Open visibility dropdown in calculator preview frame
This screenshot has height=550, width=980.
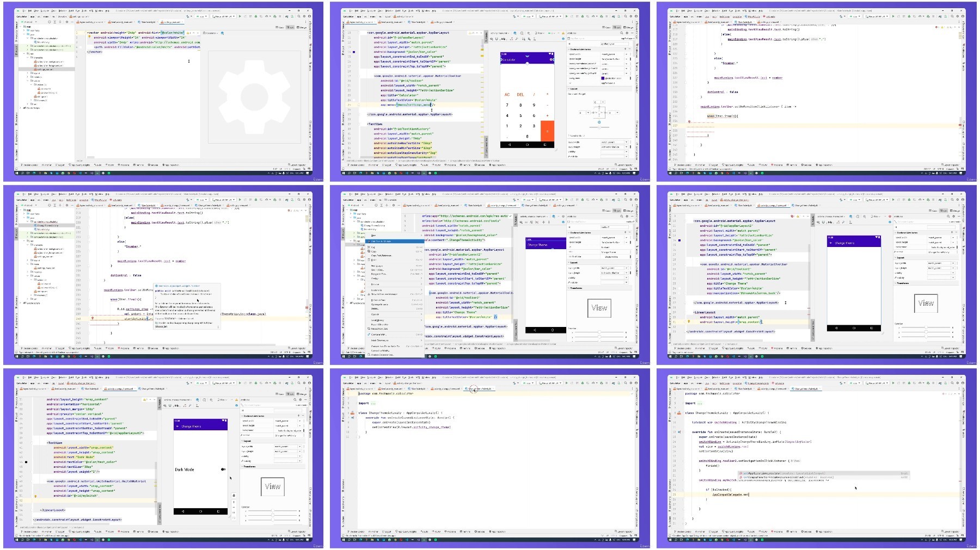[x=626, y=152]
